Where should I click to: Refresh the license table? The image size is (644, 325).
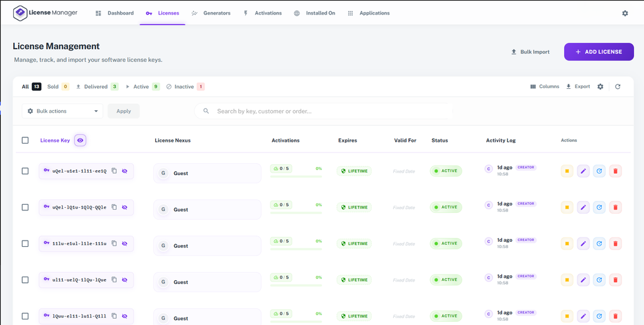click(x=618, y=86)
